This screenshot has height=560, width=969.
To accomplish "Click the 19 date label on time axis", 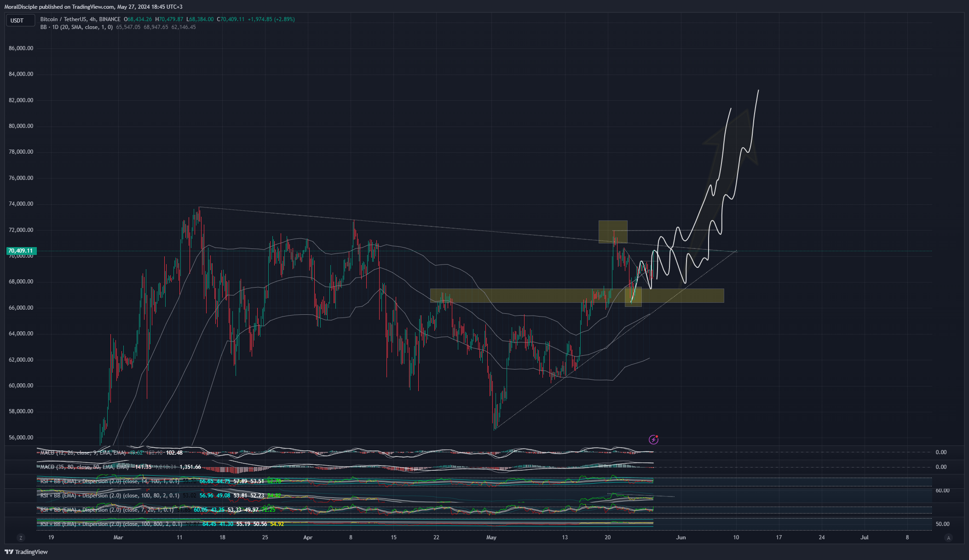I will pyautogui.click(x=51, y=537).
